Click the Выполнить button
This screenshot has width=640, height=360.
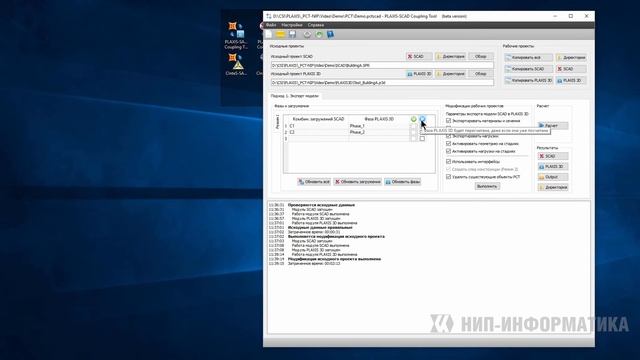pyautogui.click(x=487, y=186)
